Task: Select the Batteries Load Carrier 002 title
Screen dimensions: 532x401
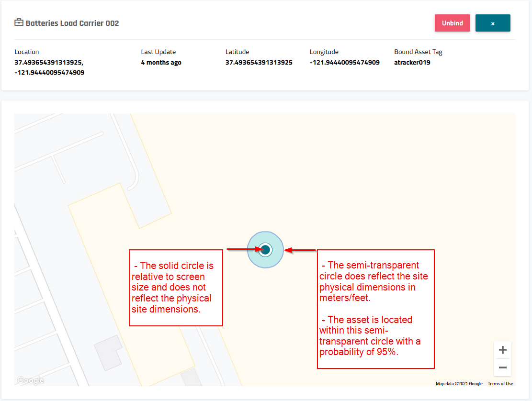Action: 72,23
